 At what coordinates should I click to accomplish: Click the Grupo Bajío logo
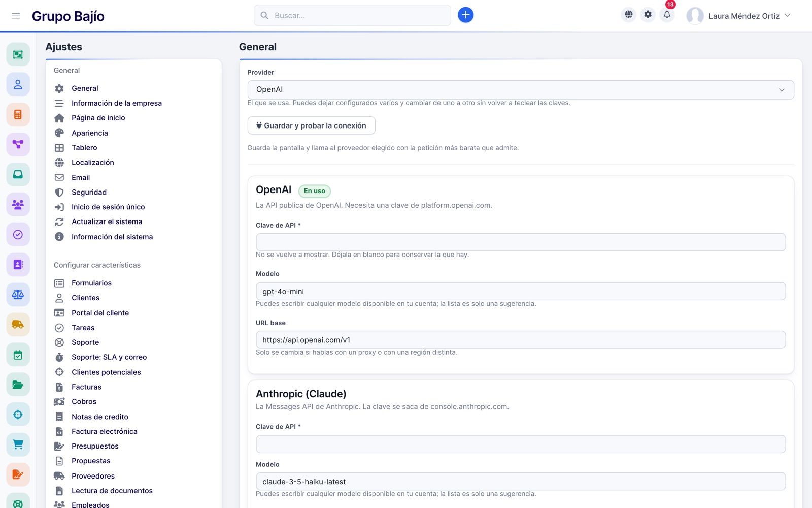tap(68, 16)
